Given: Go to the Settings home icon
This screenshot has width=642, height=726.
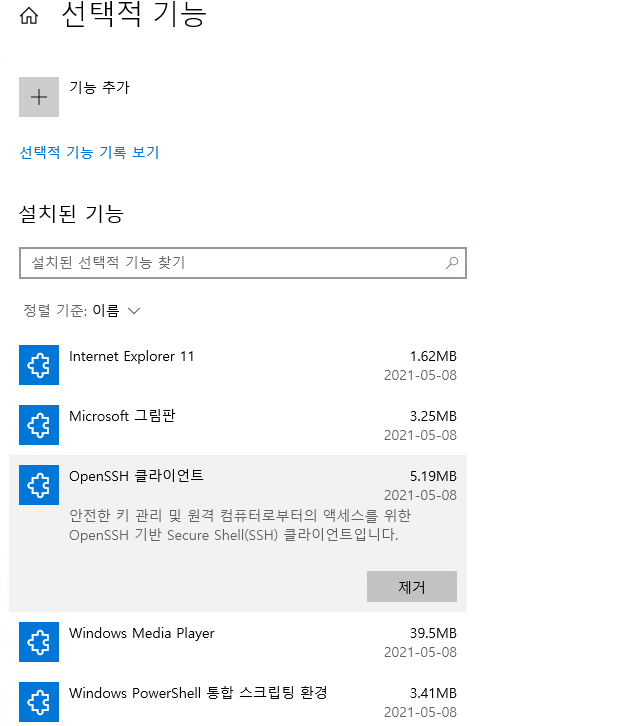Looking at the screenshot, I should [x=29, y=16].
